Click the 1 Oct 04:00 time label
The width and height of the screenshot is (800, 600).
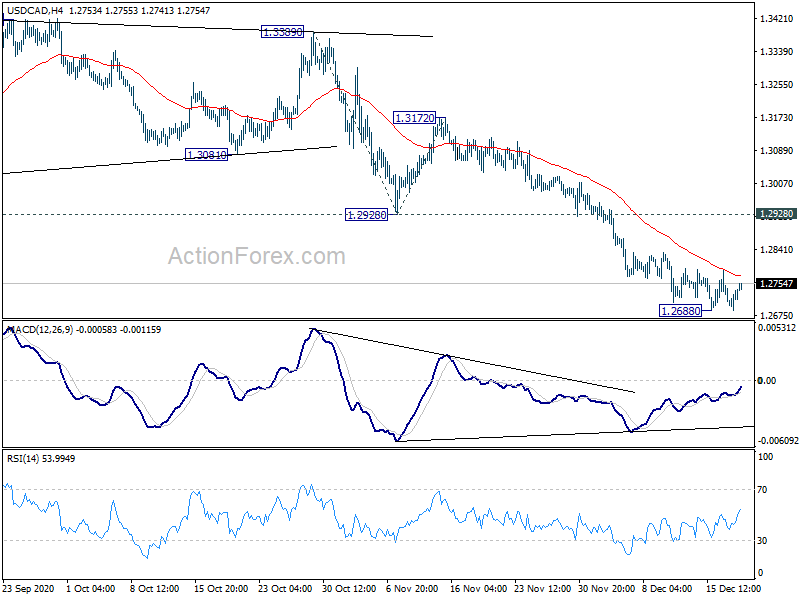point(91,588)
